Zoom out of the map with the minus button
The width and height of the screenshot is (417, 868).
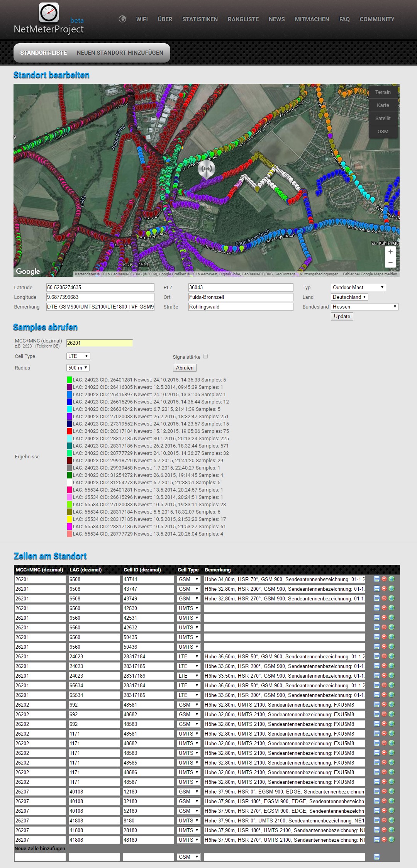pos(390,263)
